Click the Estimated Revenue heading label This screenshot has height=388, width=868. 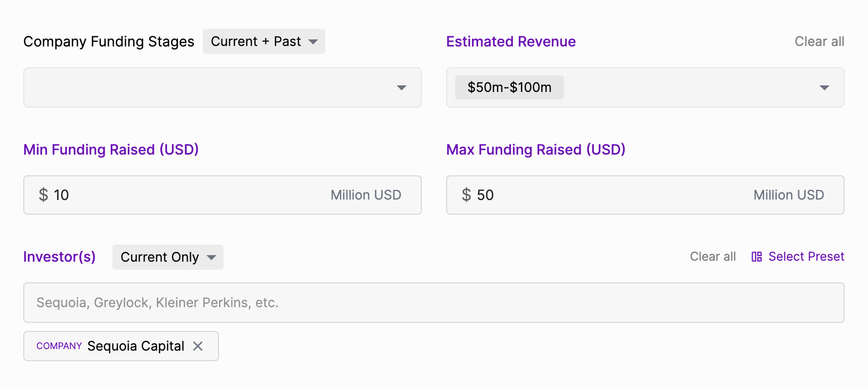(511, 41)
